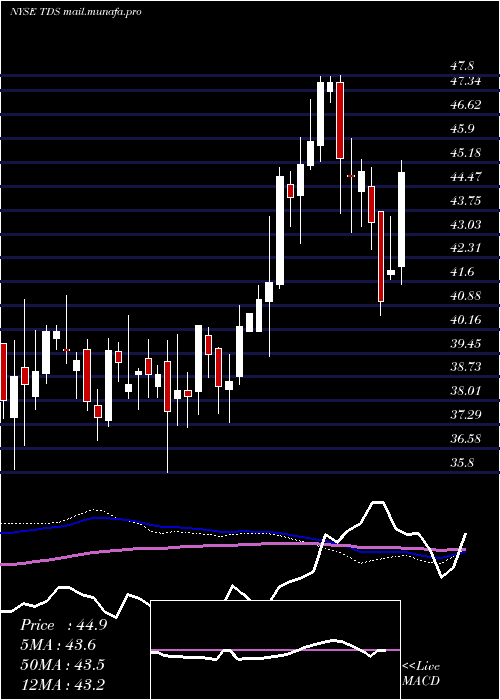This screenshot has height=700, width=500.
Task: Click the 36.58 price axis label
Action: click(x=465, y=438)
